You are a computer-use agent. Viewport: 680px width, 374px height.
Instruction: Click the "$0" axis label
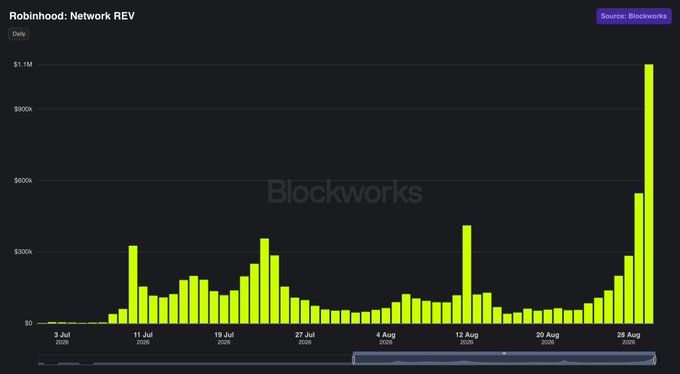pyautogui.click(x=28, y=323)
